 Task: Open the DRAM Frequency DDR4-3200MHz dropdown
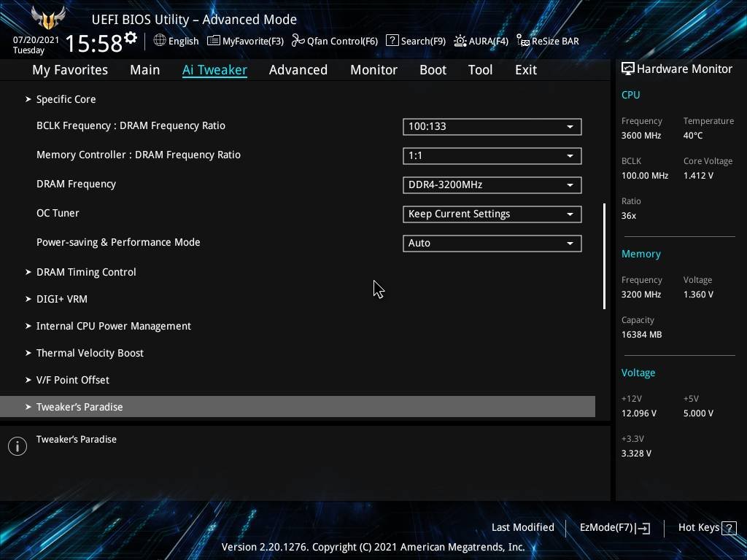pyautogui.click(x=492, y=185)
